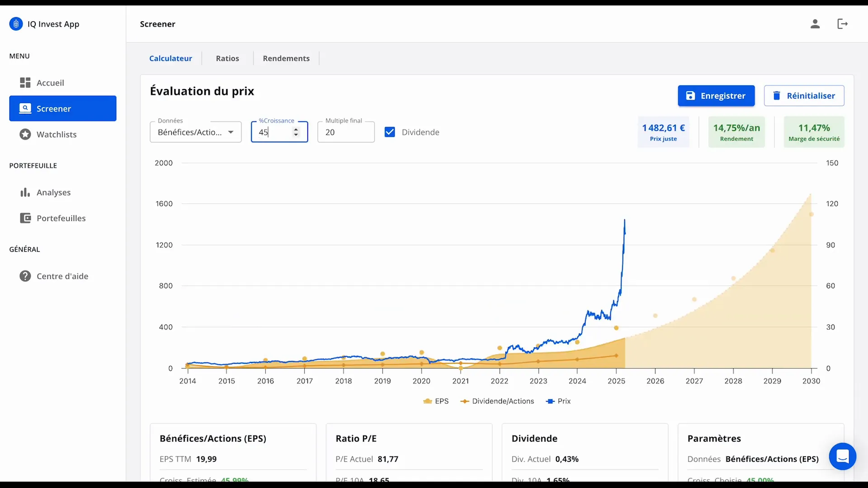Screen dimensions: 868x488
Task: Open Centre d'aide in the sidebar
Action: coord(63,276)
